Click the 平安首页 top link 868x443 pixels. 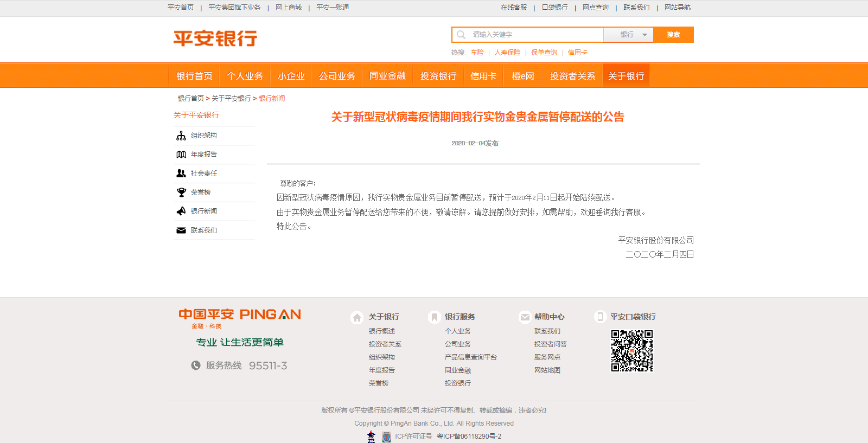coord(181,8)
